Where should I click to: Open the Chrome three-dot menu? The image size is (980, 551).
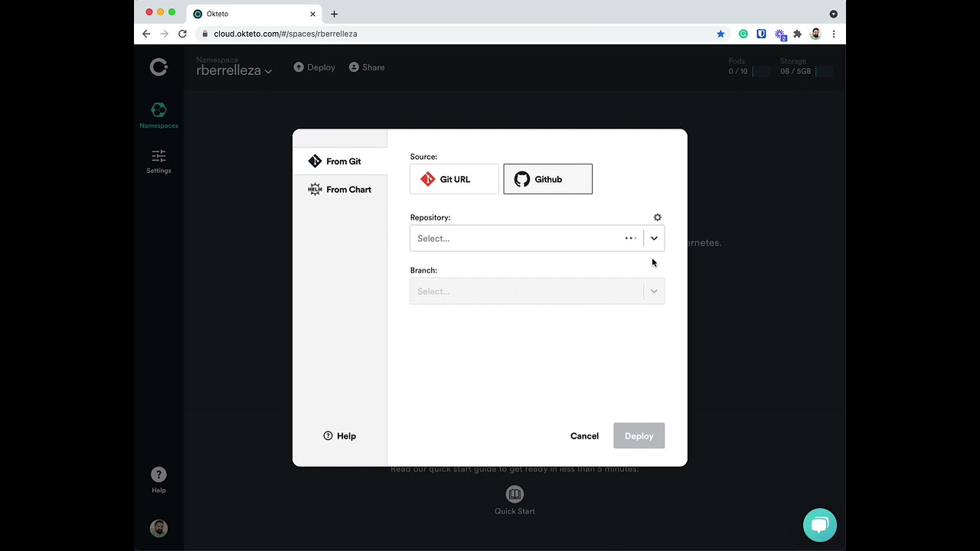click(834, 34)
